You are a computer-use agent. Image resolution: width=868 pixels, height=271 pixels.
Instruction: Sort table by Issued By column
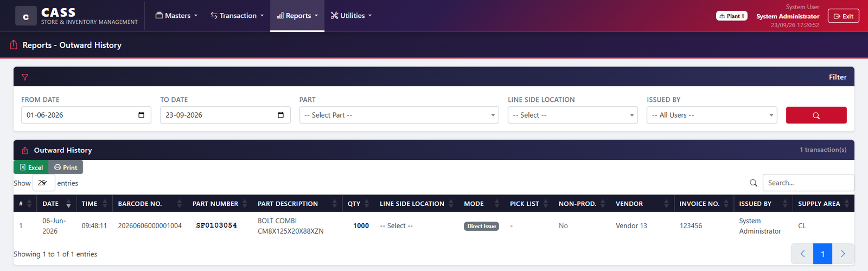point(763,203)
